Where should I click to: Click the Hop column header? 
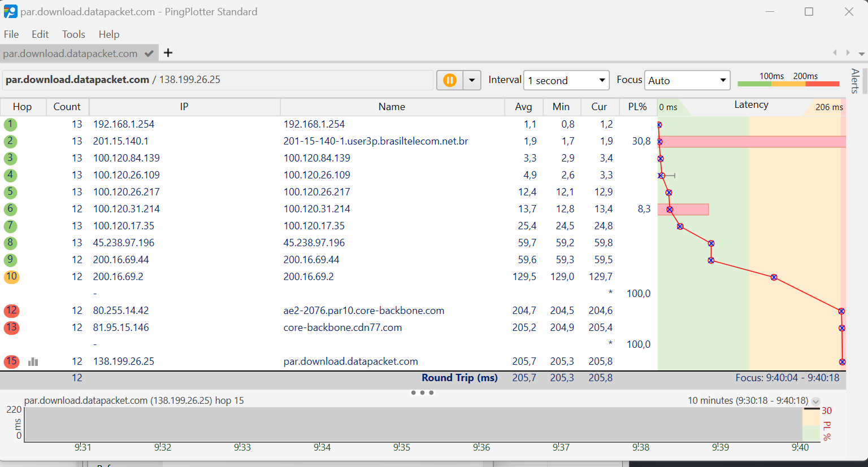tap(22, 107)
